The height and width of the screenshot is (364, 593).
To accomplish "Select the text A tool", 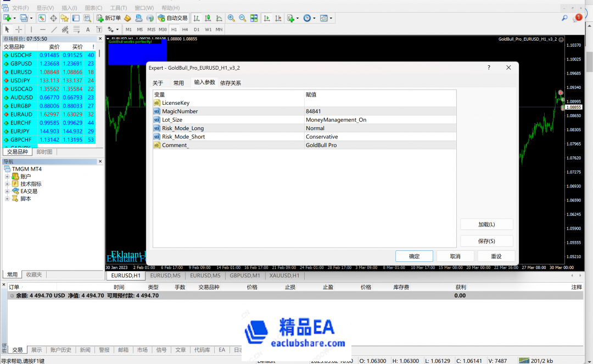I will [x=88, y=29].
